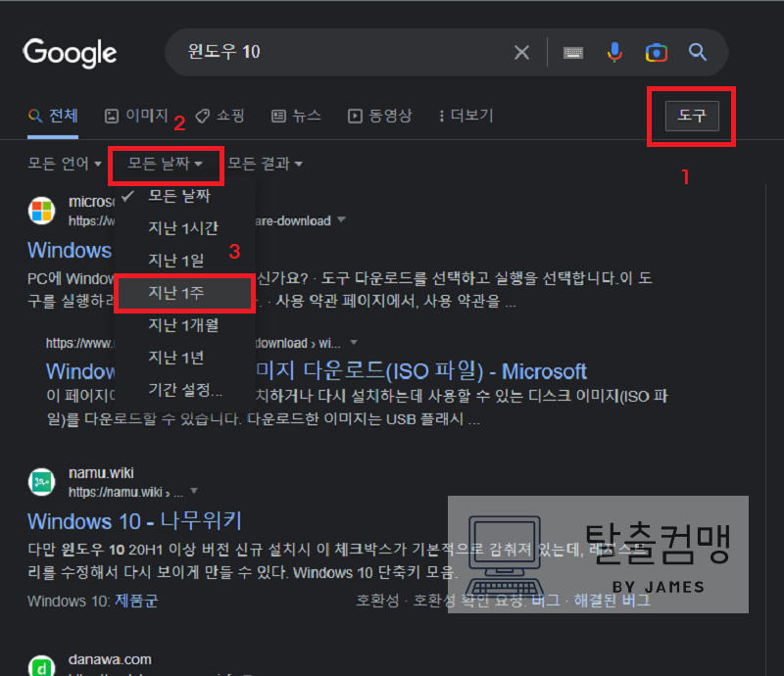
Task: Choose 모든 날짜 option in menu
Action: [185, 196]
